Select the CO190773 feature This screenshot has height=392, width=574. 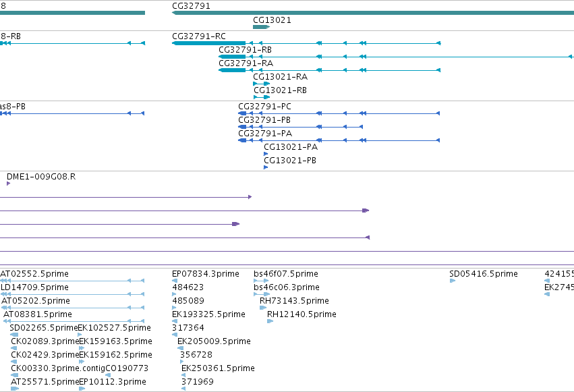pos(108,375)
